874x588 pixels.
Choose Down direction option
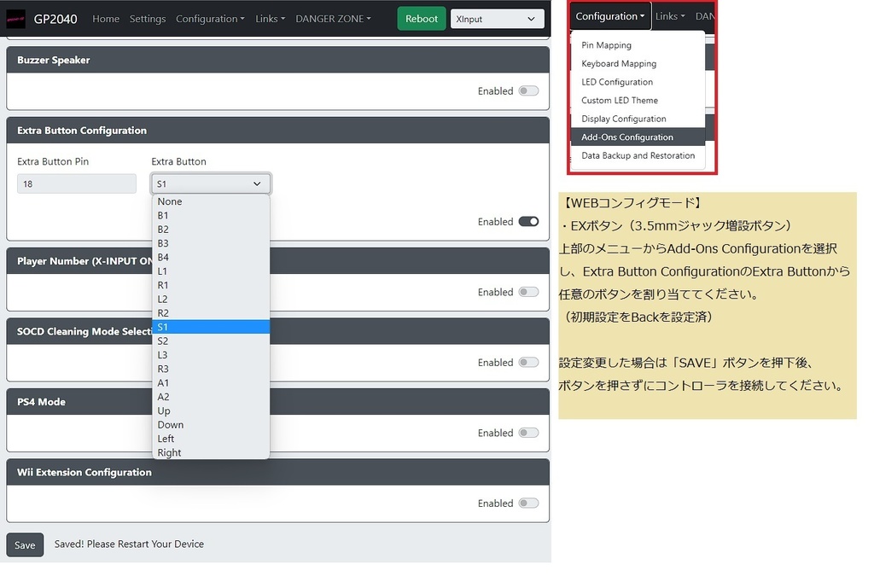pos(211,425)
